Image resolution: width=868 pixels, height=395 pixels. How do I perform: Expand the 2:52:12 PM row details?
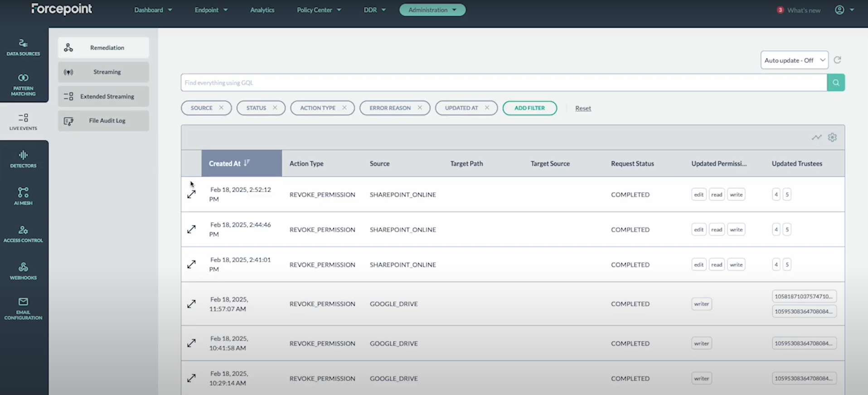tap(191, 194)
